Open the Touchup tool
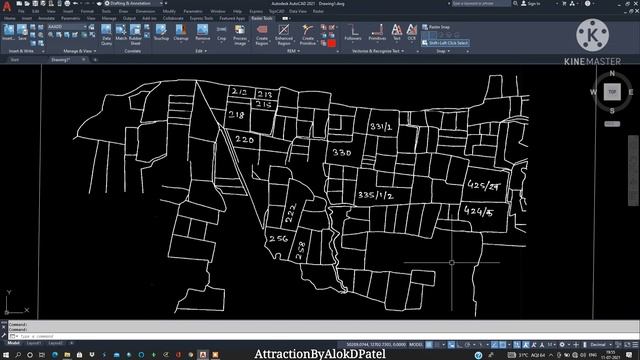 (x=161, y=33)
